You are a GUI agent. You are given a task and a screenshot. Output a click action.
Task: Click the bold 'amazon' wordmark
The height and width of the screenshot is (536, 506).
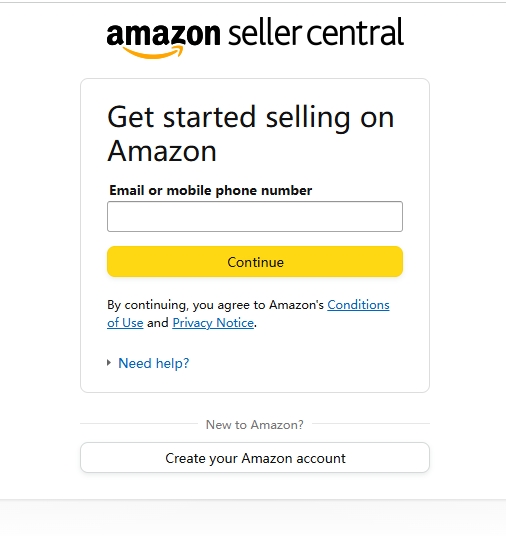click(x=163, y=34)
